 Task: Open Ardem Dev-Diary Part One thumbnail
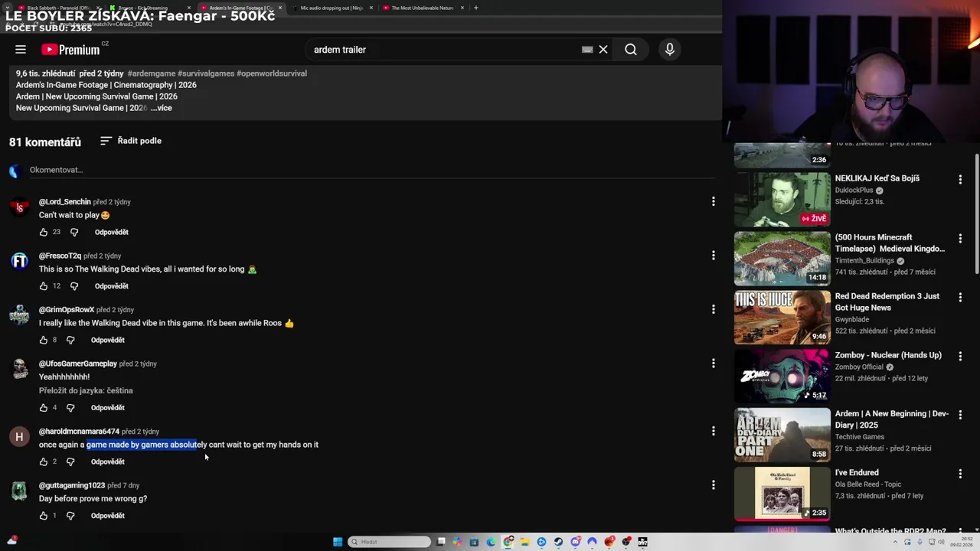coord(782,435)
